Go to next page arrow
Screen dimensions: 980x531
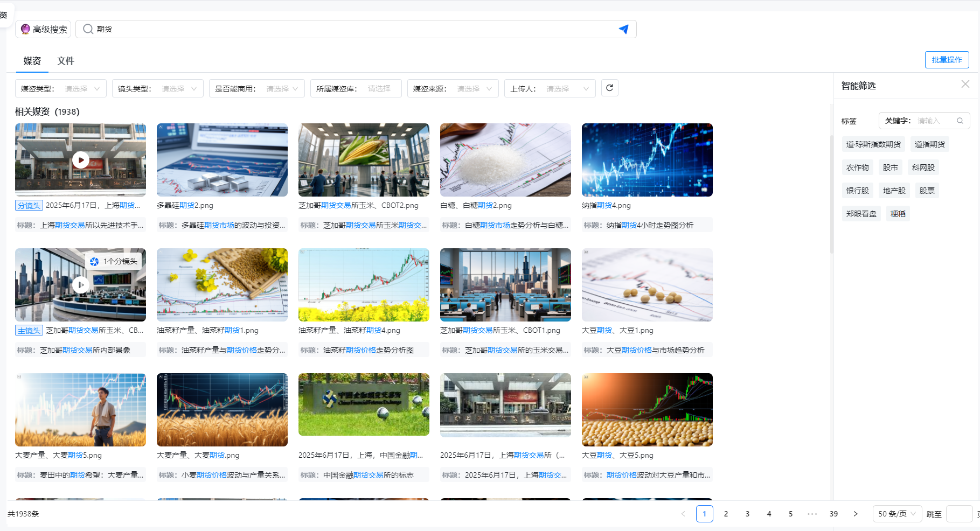tap(856, 514)
